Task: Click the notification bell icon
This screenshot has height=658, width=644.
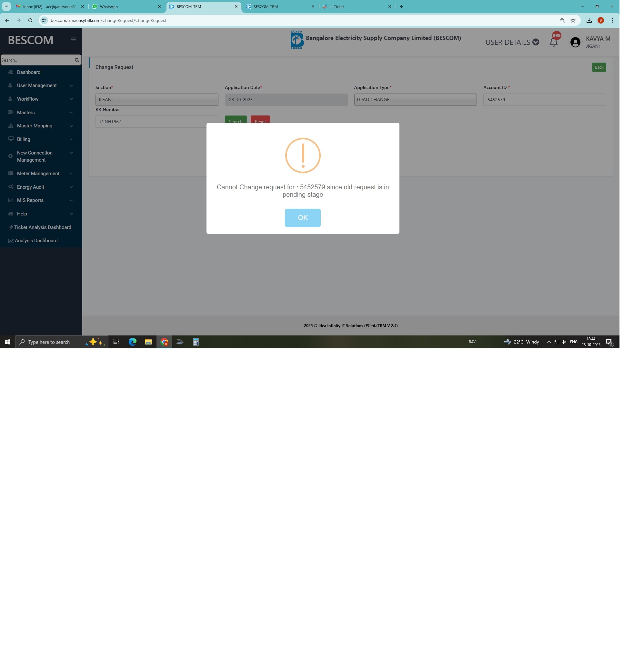Action: pos(553,42)
